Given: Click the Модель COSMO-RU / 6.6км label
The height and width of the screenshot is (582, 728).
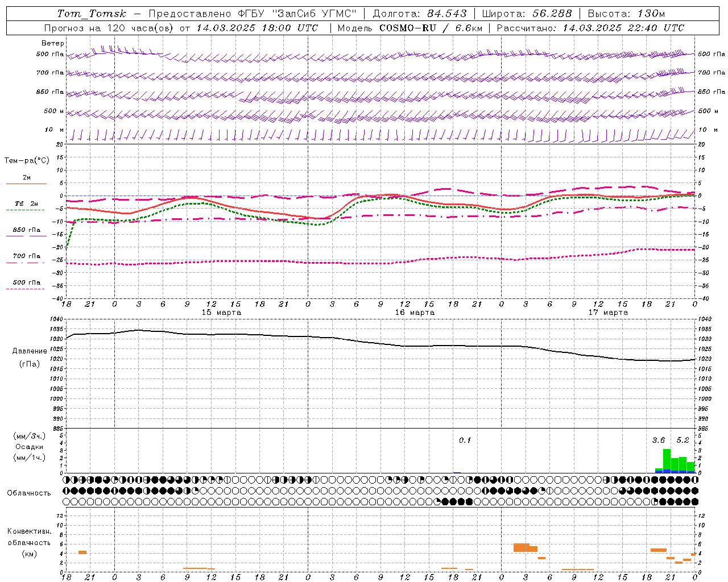Looking at the screenshot, I should (x=410, y=28).
